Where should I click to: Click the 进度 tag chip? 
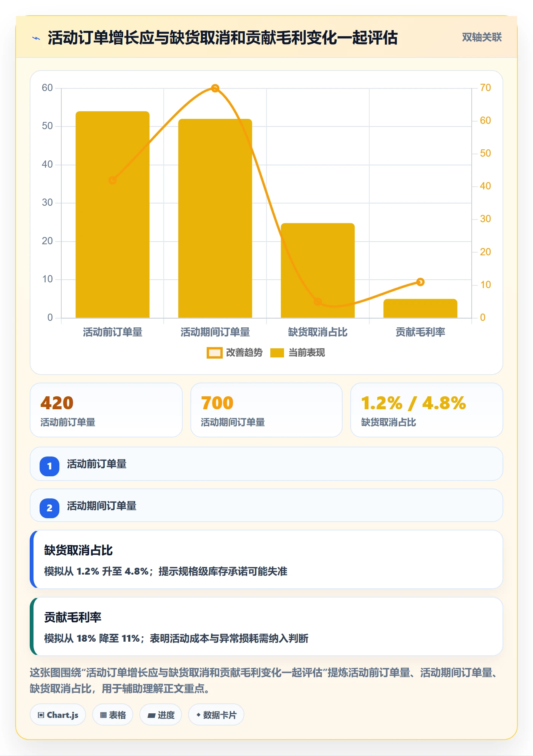click(161, 715)
